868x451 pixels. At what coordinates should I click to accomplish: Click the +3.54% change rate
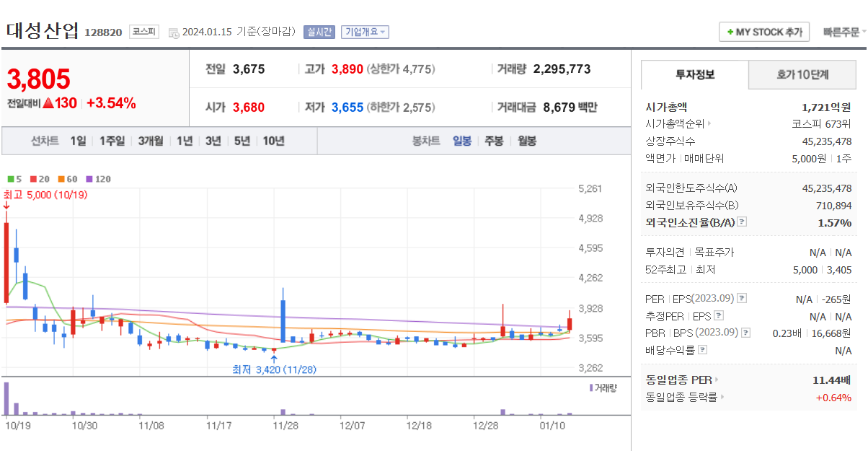111,103
